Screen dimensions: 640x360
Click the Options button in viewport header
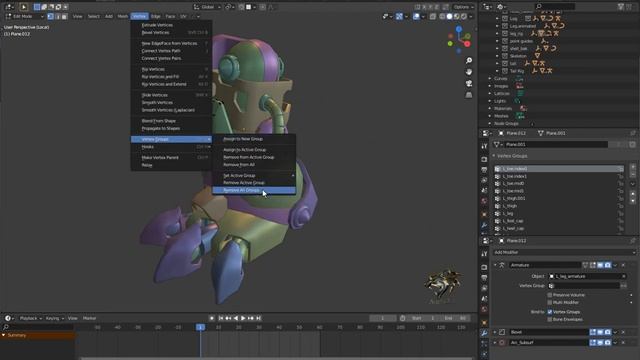(x=463, y=7)
